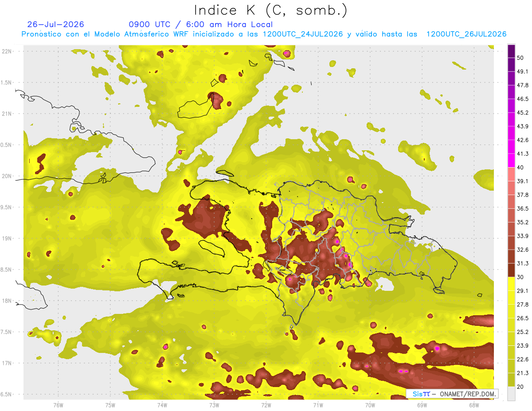Click the "47.8" color-scale label
This screenshot has width=532, height=411.
(x=523, y=85)
